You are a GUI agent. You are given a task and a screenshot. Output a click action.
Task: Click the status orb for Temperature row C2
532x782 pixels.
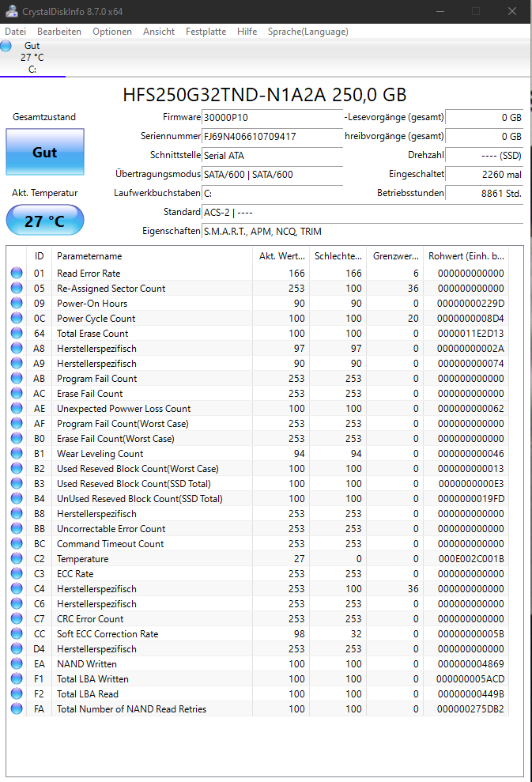click(17, 558)
